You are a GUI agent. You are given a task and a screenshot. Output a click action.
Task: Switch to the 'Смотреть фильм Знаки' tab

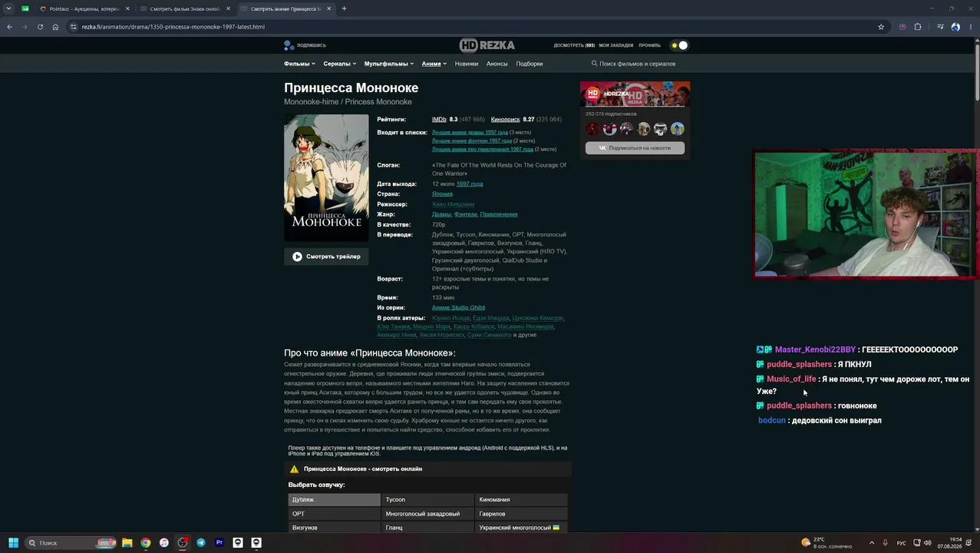[x=184, y=8]
